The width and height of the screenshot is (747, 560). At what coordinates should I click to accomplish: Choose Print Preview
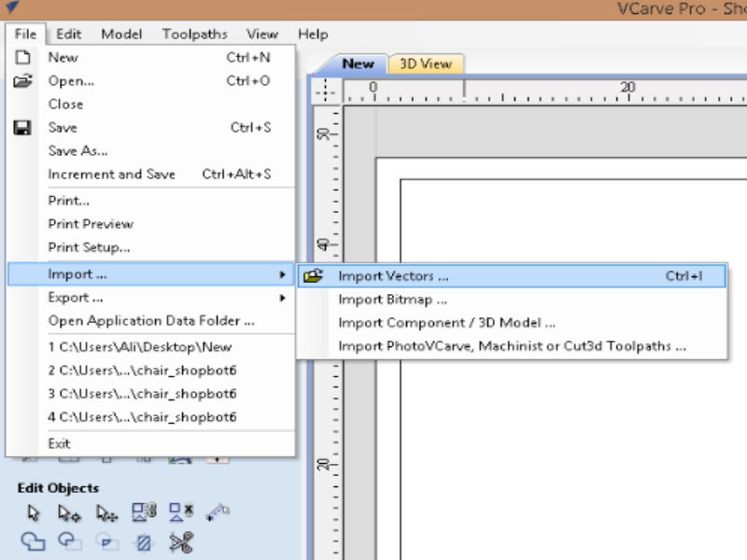click(150, 224)
